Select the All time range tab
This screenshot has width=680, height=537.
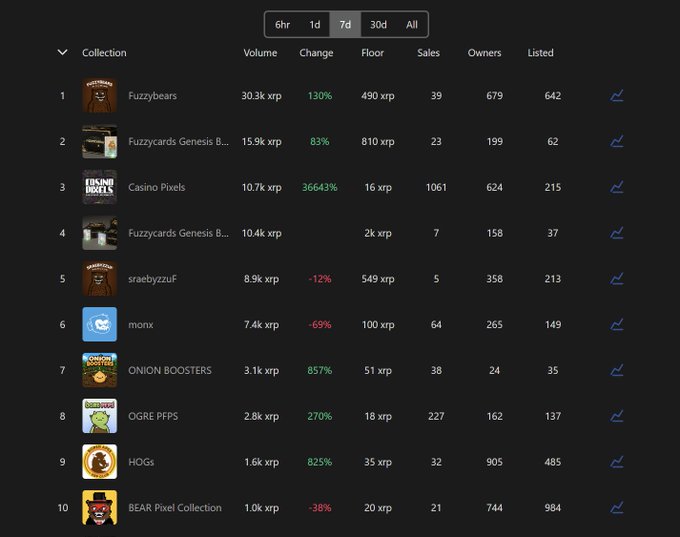click(x=412, y=25)
